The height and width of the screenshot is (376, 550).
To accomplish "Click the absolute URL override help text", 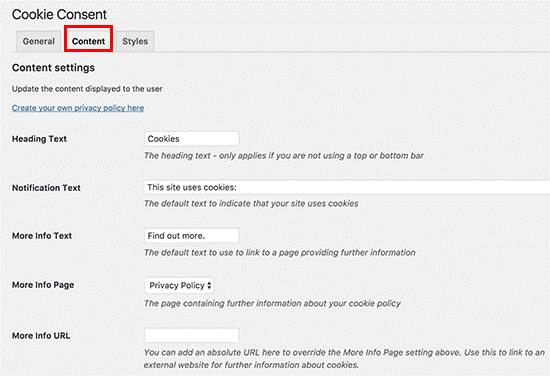I will (344, 359).
